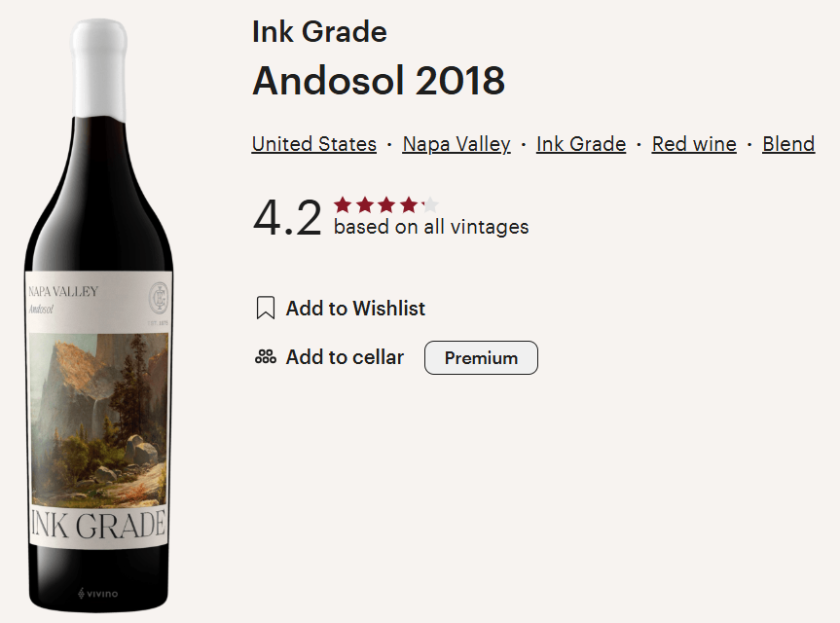Open the Napa Valley region link

click(457, 143)
